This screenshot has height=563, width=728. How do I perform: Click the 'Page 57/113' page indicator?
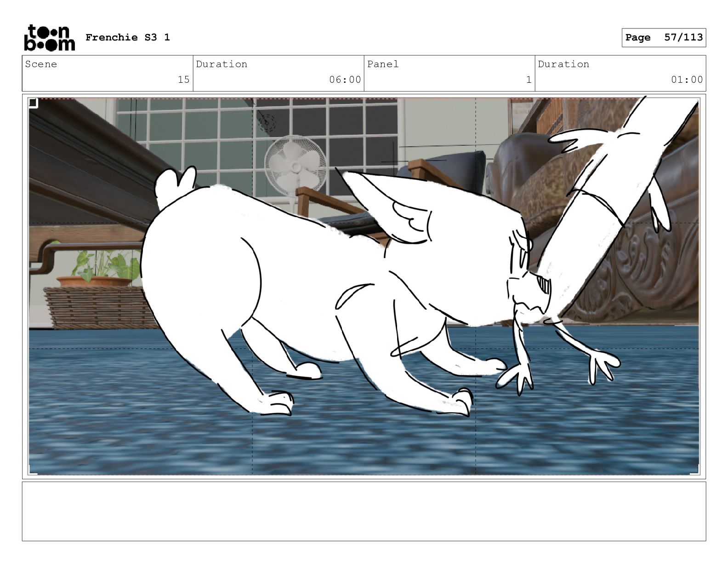tap(664, 38)
